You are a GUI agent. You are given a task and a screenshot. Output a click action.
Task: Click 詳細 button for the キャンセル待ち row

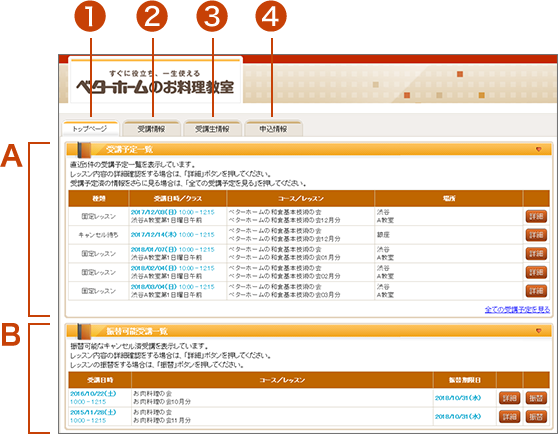[536, 235]
